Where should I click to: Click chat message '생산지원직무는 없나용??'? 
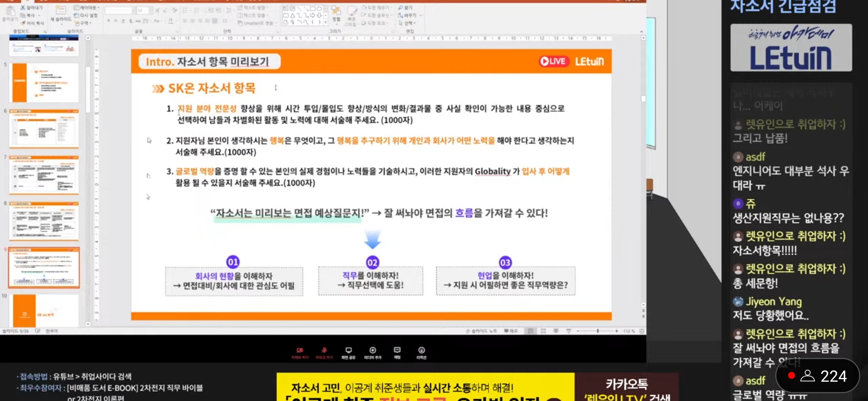tap(788, 218)
